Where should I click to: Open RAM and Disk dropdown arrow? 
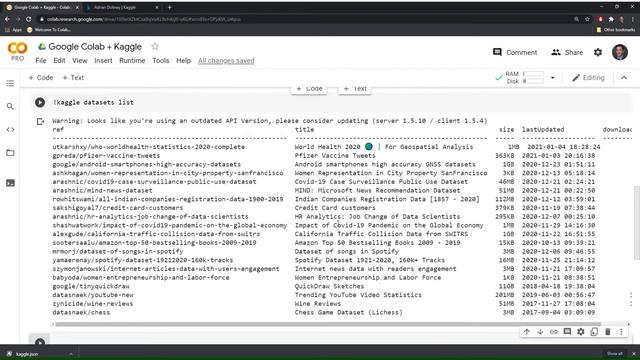[553, 78]
